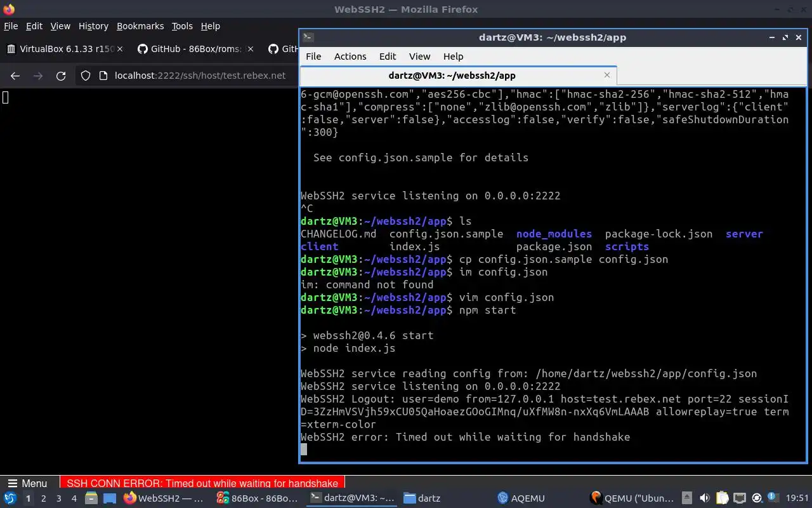
Task: Open terminal window Help menu
Action: (453, 56)
